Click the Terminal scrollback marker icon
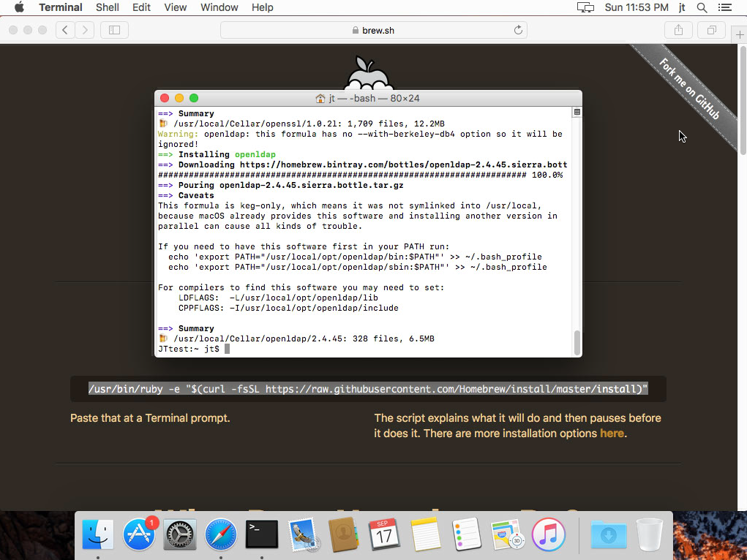The height and width of the screenshot is (560, 747). point(577,112)
